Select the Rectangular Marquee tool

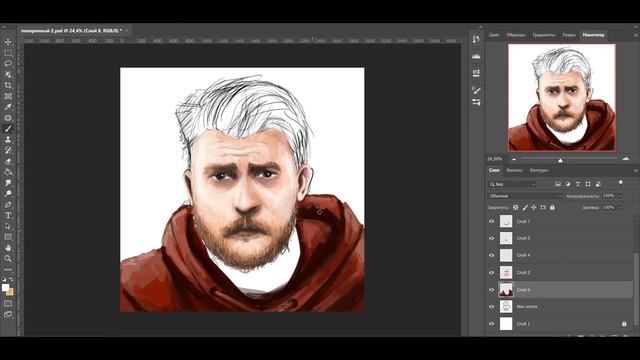click(x=8, y=53)
